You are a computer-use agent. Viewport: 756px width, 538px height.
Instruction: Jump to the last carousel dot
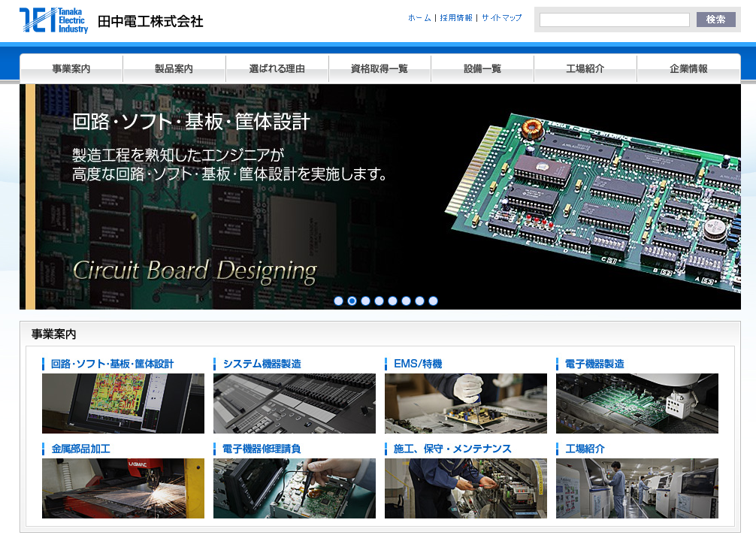pos(433,301)
